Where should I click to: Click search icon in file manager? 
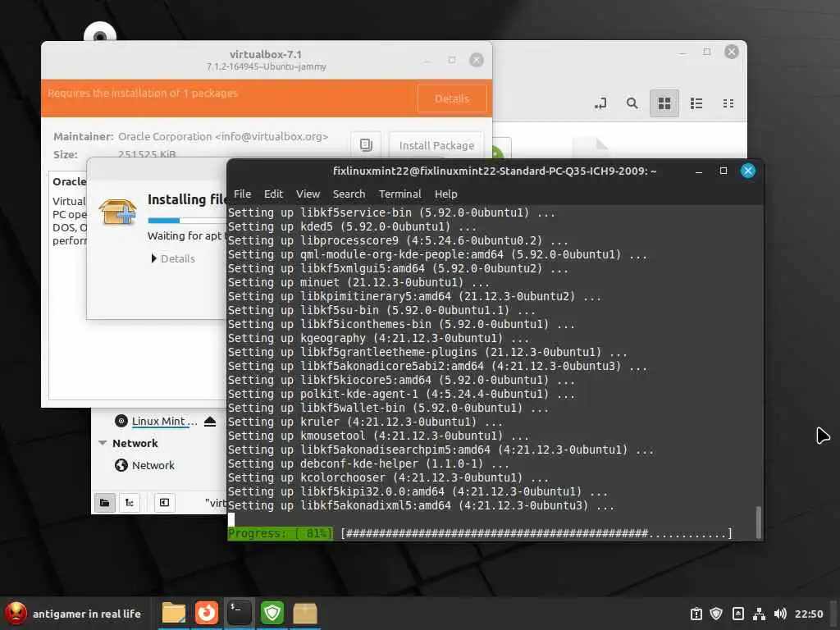coord(632,103)
